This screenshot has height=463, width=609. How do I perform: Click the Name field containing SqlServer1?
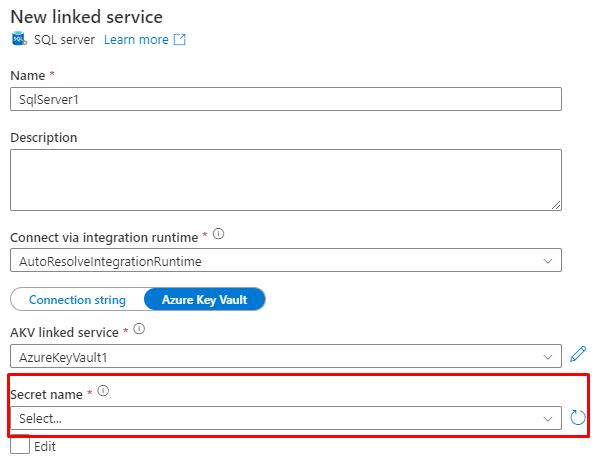pos(285,99)
